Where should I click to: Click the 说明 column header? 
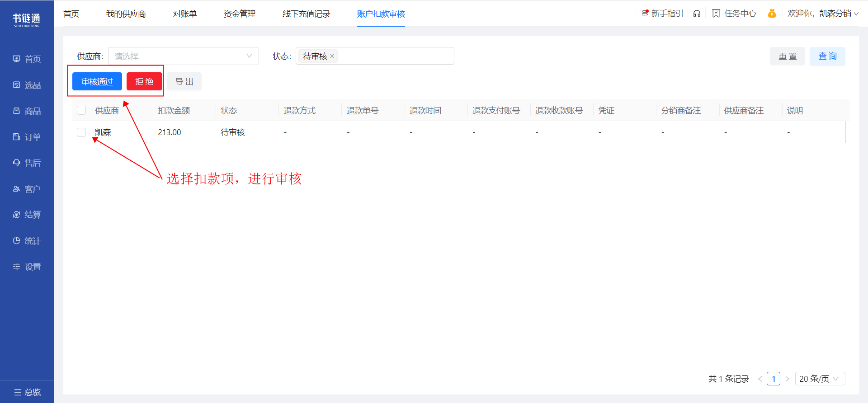[x=795, y=110]
